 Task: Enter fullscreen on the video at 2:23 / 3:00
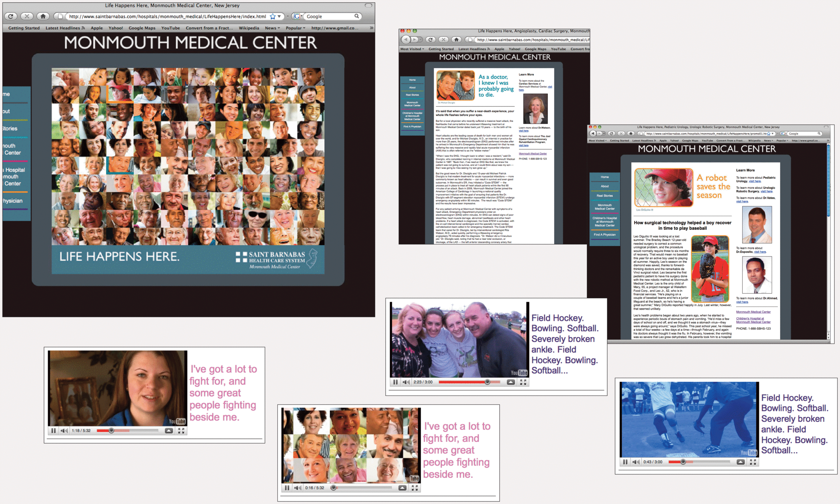(523, 382)
